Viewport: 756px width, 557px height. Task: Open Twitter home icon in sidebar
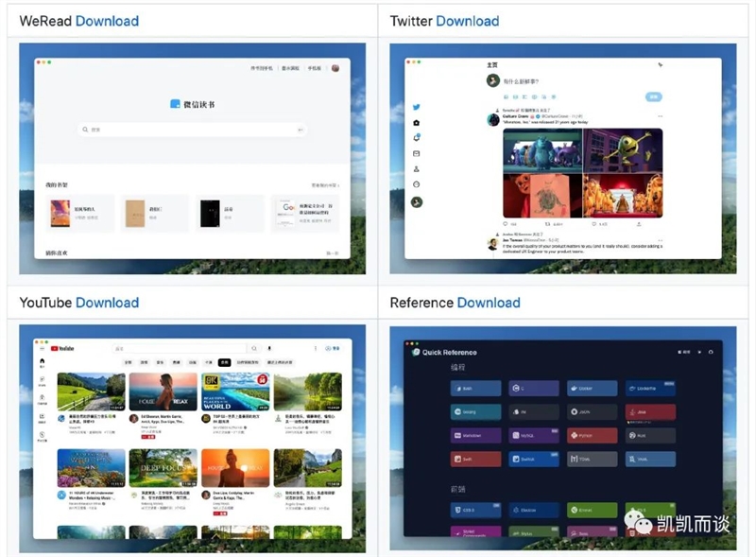click(417, 123)
